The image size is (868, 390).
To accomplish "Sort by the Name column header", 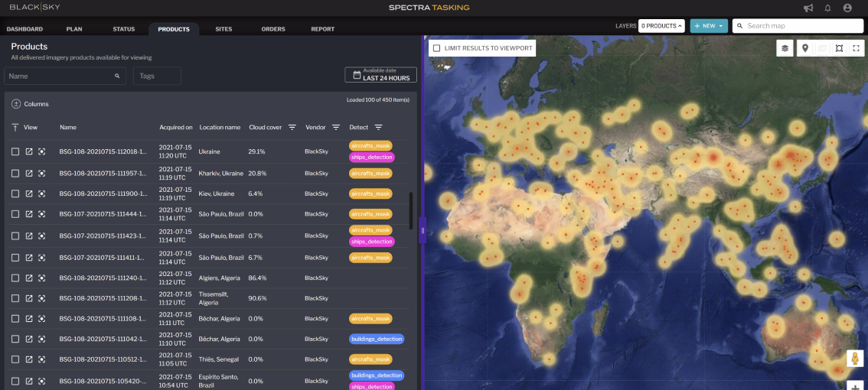I will tap(68, 127).
